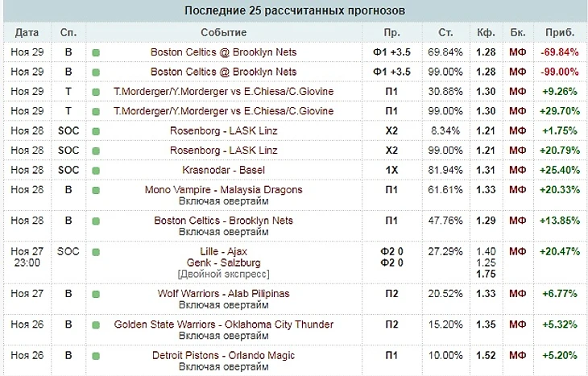Open Wolf Warriors - Alab Pilipinas link
This screenshot has height=376, width=588.
coord(223,294)
